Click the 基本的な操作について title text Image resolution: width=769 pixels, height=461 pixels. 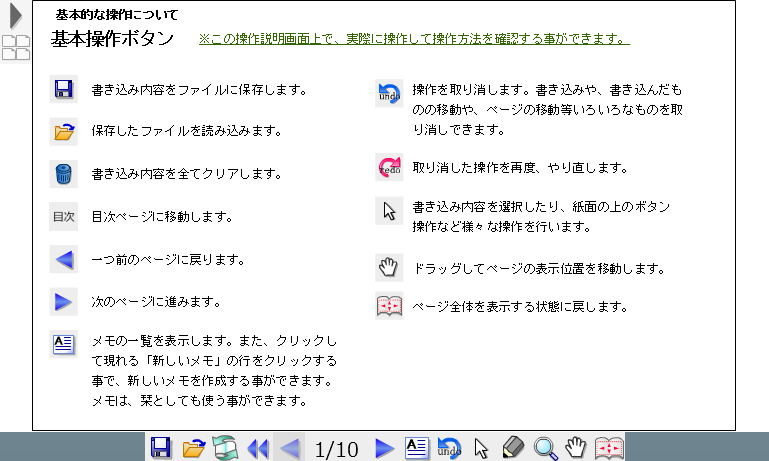pyautogui.click(x=117, y=15)
